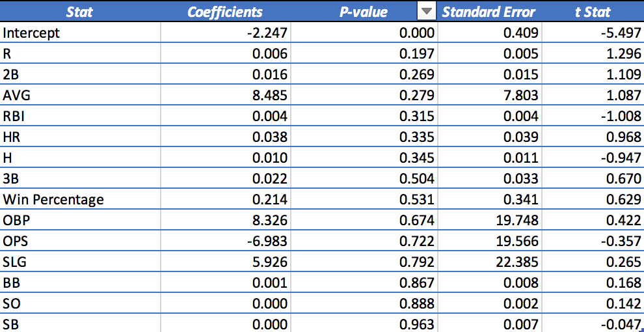Click the R p-value cell 0.197
Screen dimensions: 644x332
point(364,53)
